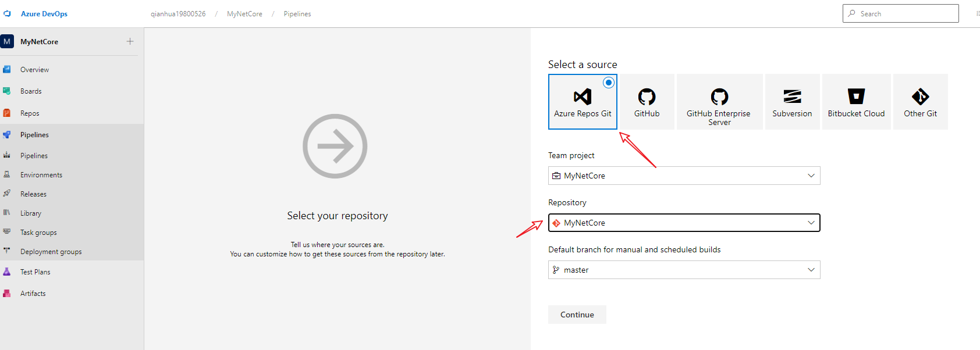
Task: Click the Continue button
Action: tap(577, 315)
